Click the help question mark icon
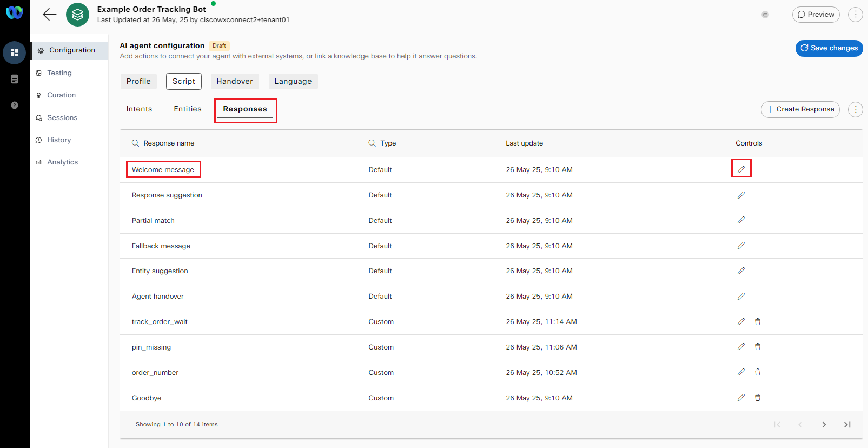Image resolution: width=868 pixels, height=448 pixels. coord(15,106)
